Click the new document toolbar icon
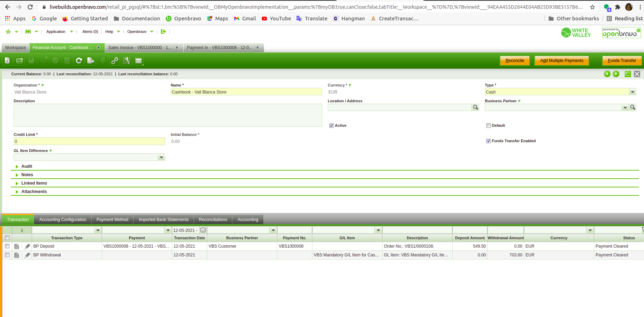 [x=7, y=61]
